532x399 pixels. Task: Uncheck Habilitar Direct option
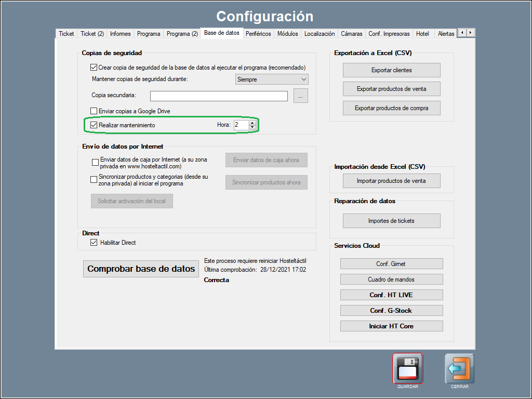[94, 243]
